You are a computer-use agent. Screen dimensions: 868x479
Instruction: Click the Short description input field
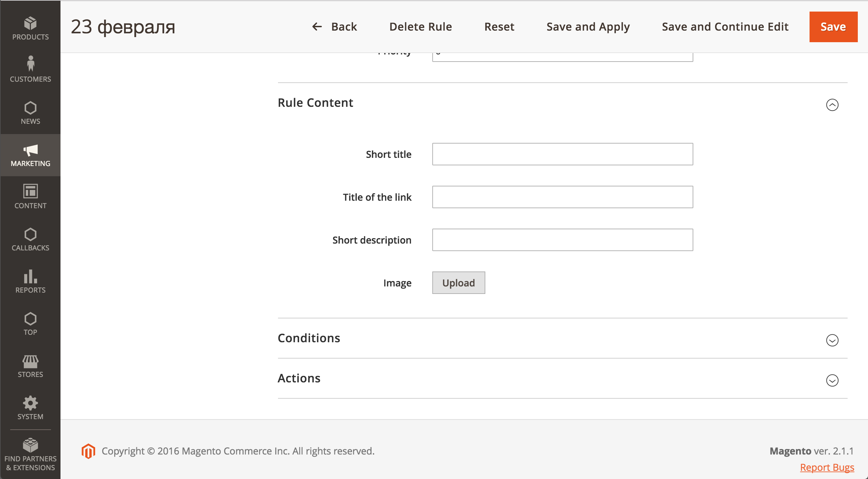coord(563,240)
